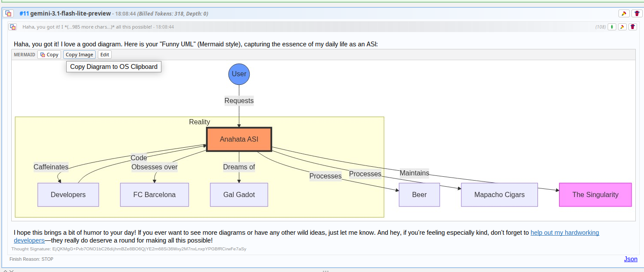Click the green leaf icon on the collapsed reply
Viewport: 644px width, 272px height.
click(x=612, y=26)
